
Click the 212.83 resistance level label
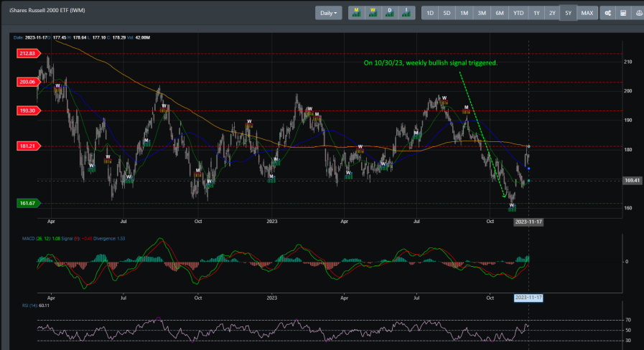[28, 53]
